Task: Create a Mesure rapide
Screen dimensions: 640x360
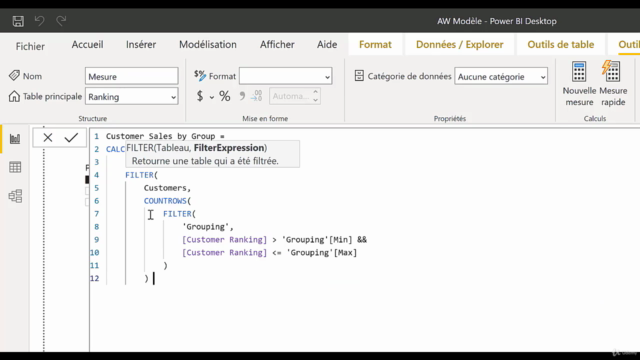Action: coord(613,84)
